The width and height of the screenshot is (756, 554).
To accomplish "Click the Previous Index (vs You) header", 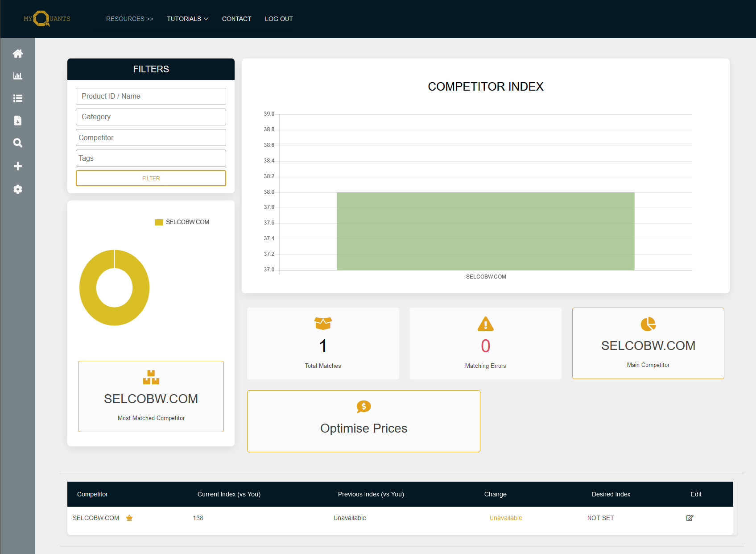I will click(x=371, y=494).
